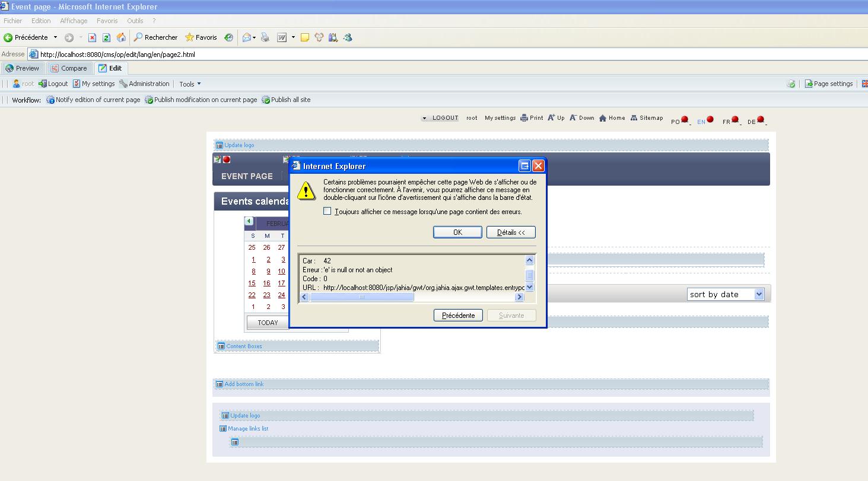Click the EVENT PAGE navigation item
Screen dimensions: 868x481
[x=247, y=176]
